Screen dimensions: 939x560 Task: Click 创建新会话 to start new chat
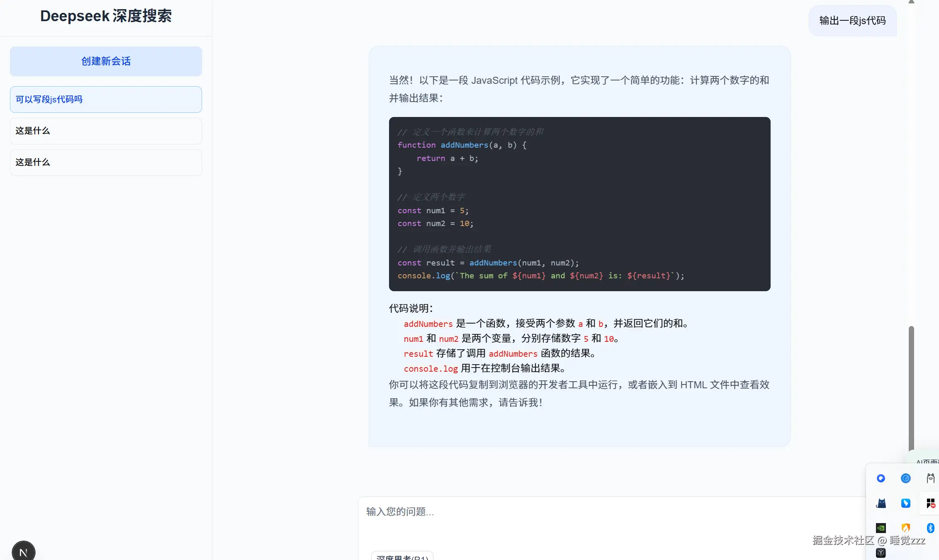coord(106,61)
